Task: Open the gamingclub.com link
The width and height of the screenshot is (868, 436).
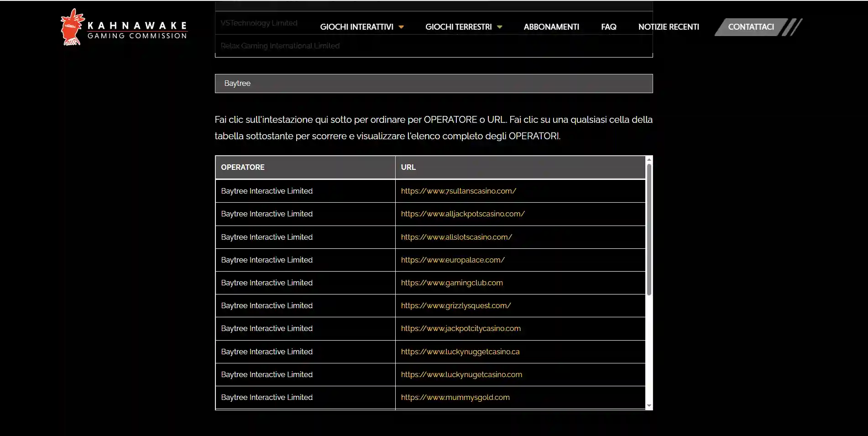Action: click(x=452, y=283)
